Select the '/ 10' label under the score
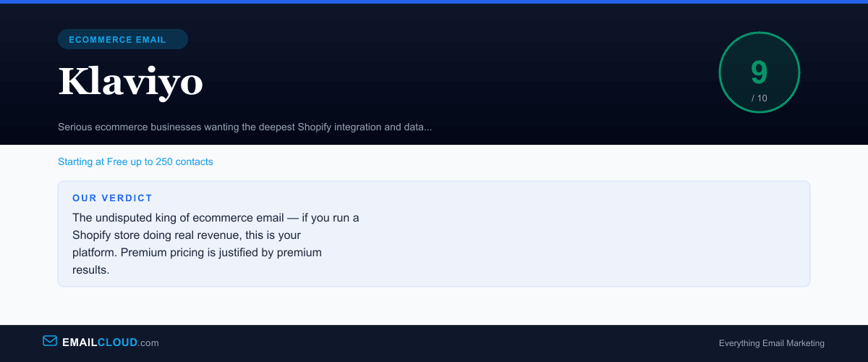This screenshot has width=868, height=362. click(759, 98)
